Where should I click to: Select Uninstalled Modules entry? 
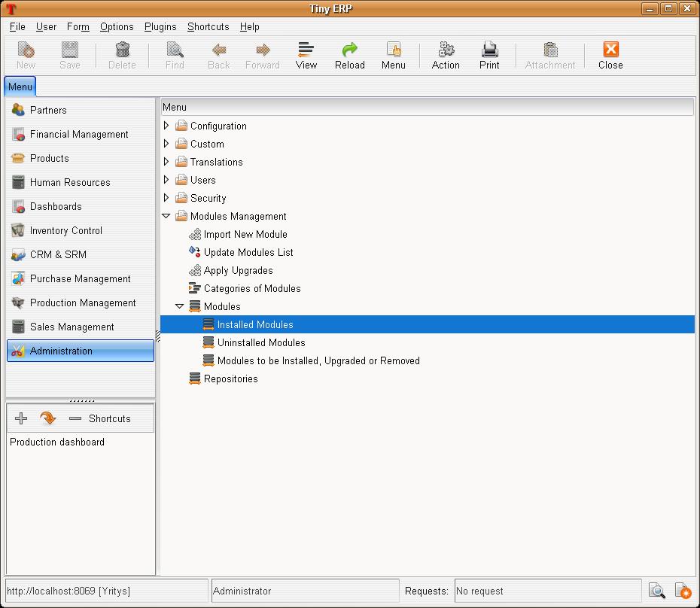tap(261, 342)
